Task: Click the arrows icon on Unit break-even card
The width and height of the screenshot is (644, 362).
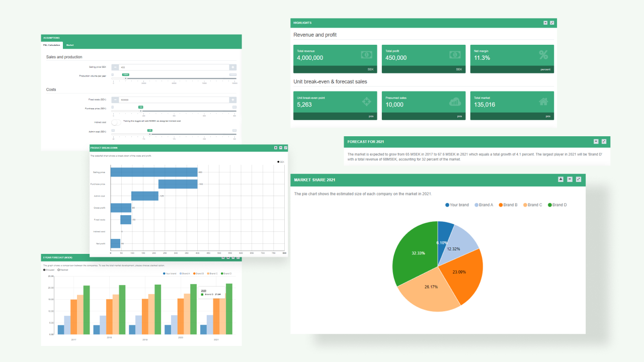Action: (x=366, y=101)
